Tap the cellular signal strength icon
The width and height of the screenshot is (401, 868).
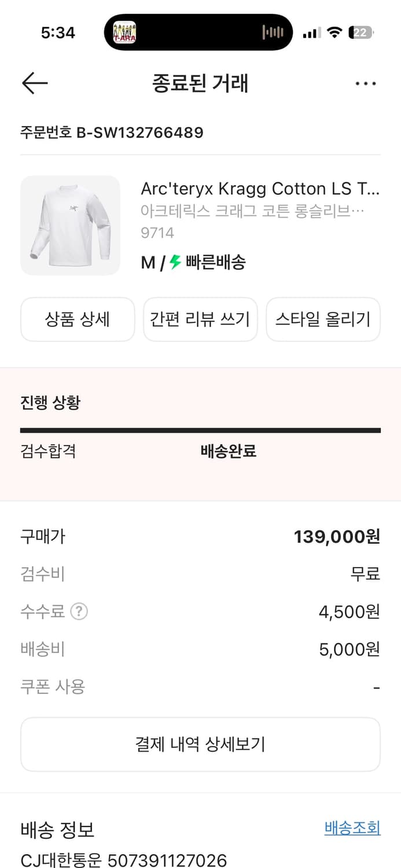(311, 33)
